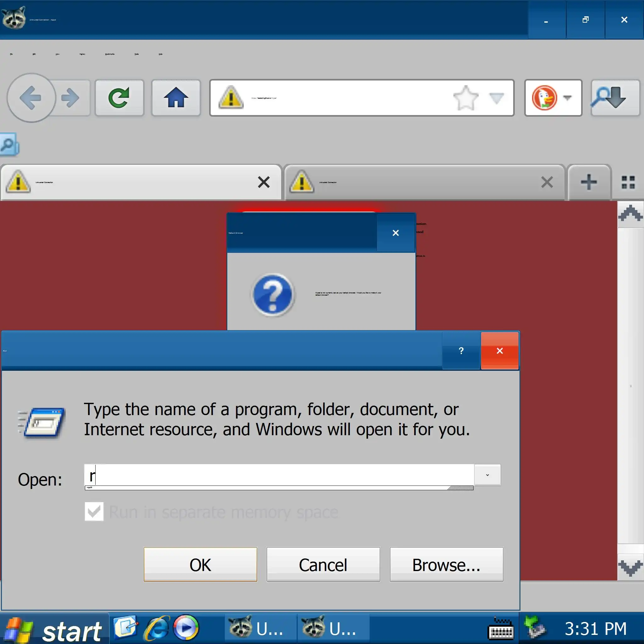644x644 pixels.
Task: Click the Browse... button
Action: pyautogui.click(x=446, y=565)
